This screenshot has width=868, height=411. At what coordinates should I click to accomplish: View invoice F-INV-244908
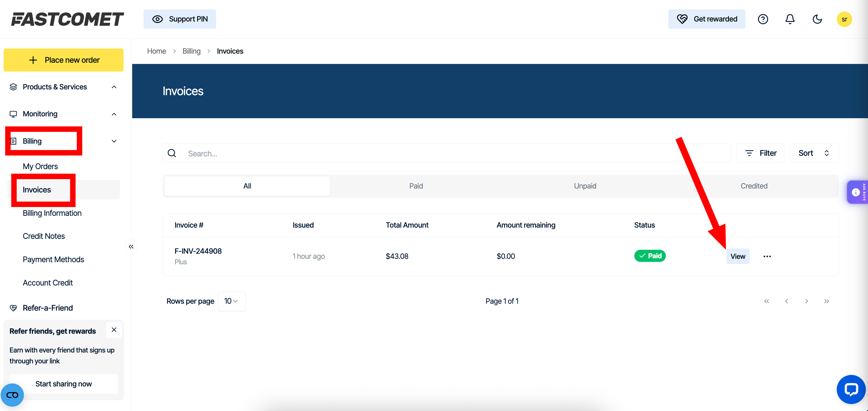tap(737, 256)
